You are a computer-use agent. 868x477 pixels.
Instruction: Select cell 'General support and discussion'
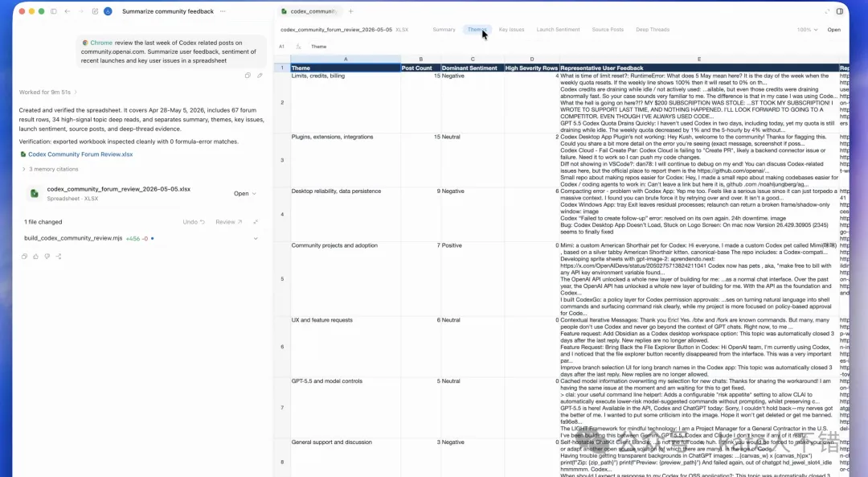coord(346,457)
